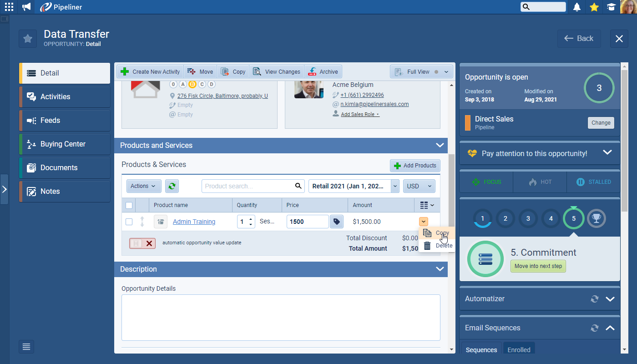Collapse the Products and Services section

coord(440,145)
